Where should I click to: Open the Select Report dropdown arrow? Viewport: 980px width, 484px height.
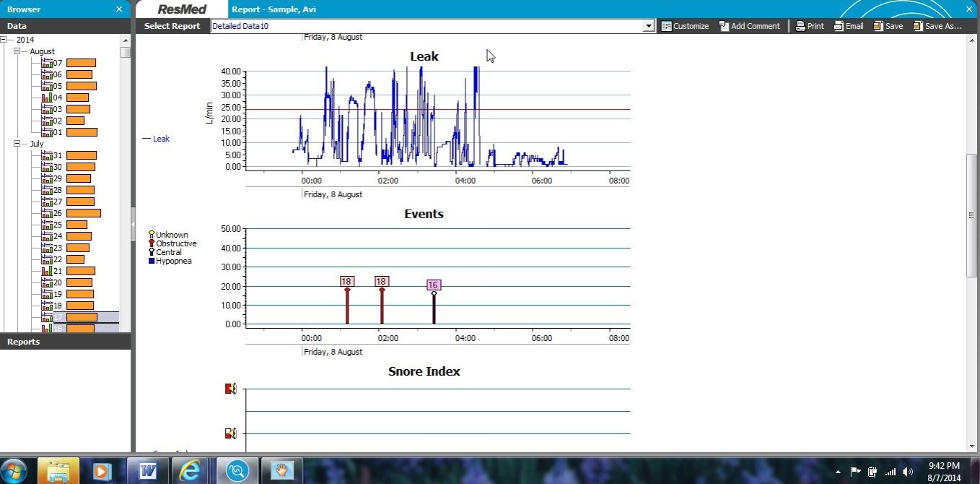(x=648, y=26)
